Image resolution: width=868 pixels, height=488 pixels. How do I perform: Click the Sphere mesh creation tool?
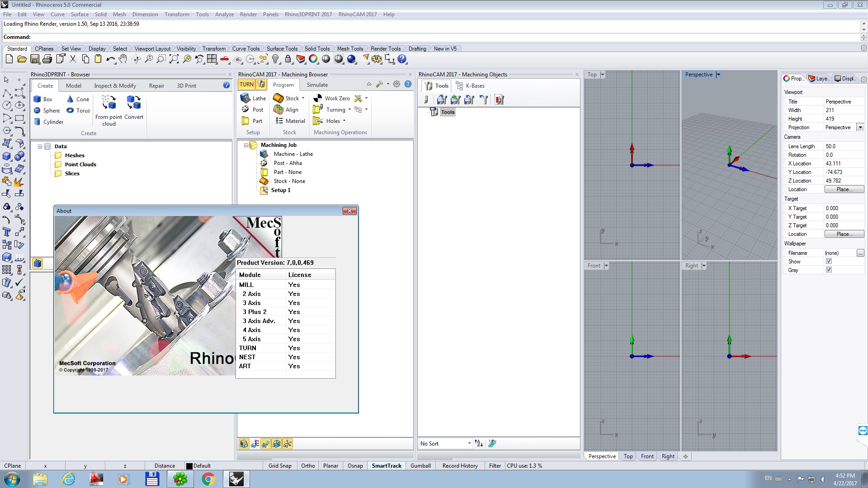(47, 110)
